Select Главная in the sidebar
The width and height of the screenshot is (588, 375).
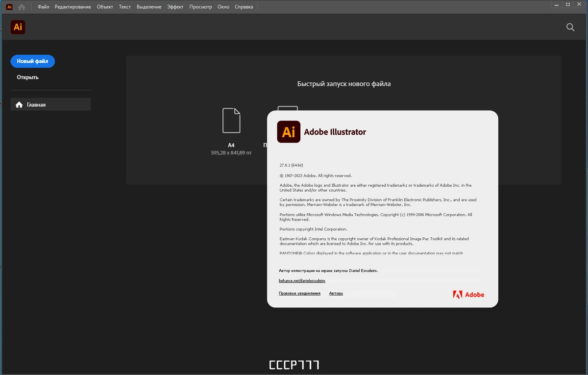(50, 104)
